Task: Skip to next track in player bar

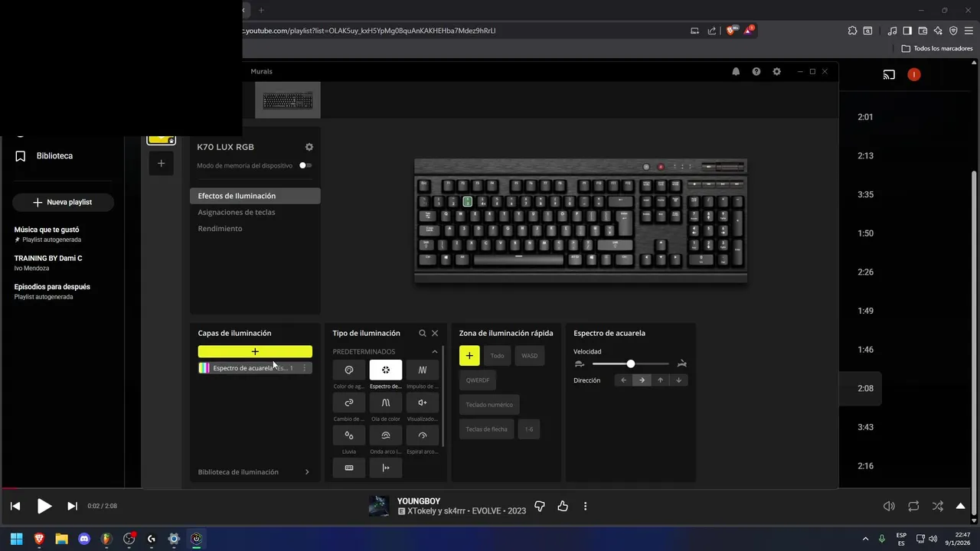Action: point(72,506)
